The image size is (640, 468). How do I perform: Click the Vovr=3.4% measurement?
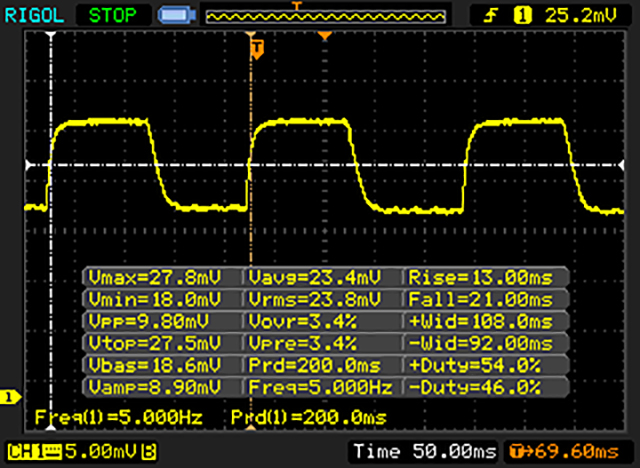point(302,322)
